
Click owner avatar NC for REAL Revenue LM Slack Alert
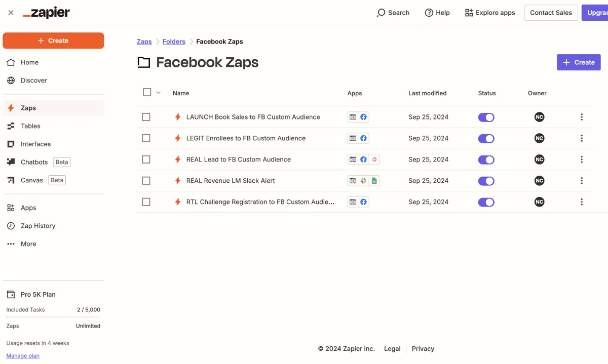pyautogui.click(x=539, y=181)
